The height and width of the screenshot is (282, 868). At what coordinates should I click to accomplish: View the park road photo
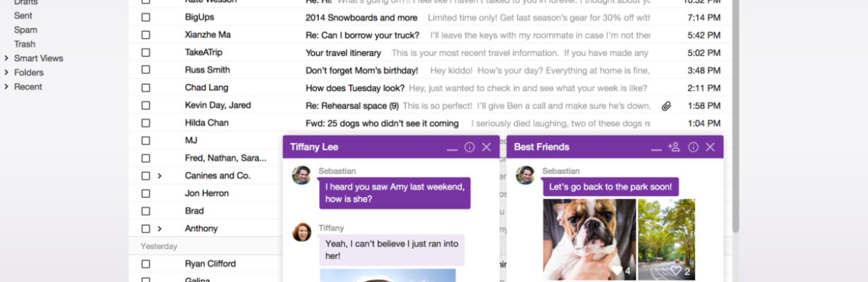pos(666,240)
